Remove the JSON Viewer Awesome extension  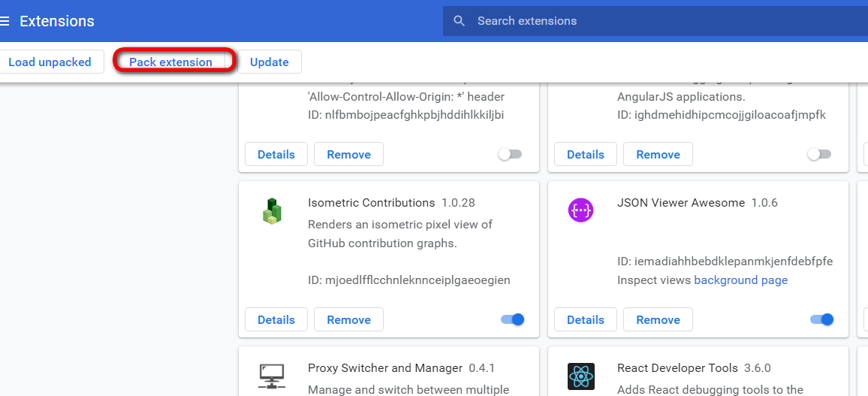[659, 319]
